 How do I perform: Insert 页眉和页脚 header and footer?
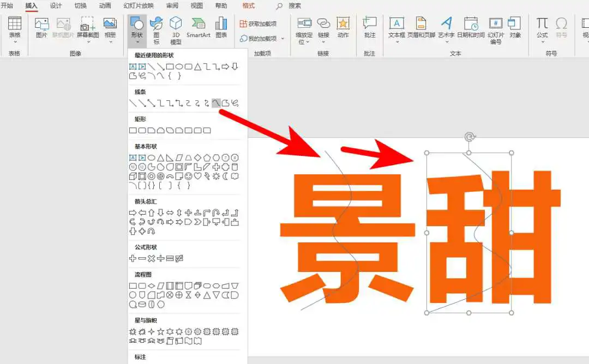(x=421, y=27)
